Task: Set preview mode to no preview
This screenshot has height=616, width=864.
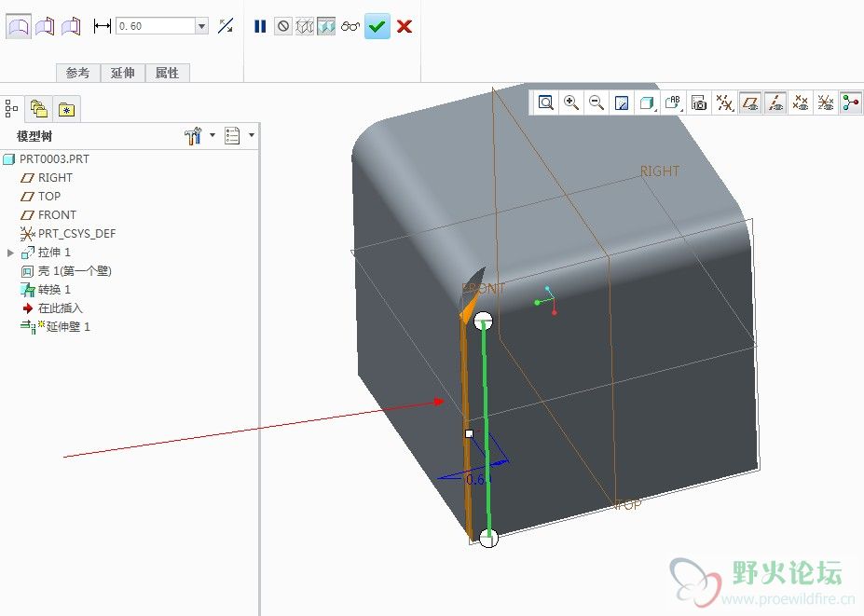Action: [283, 26]
